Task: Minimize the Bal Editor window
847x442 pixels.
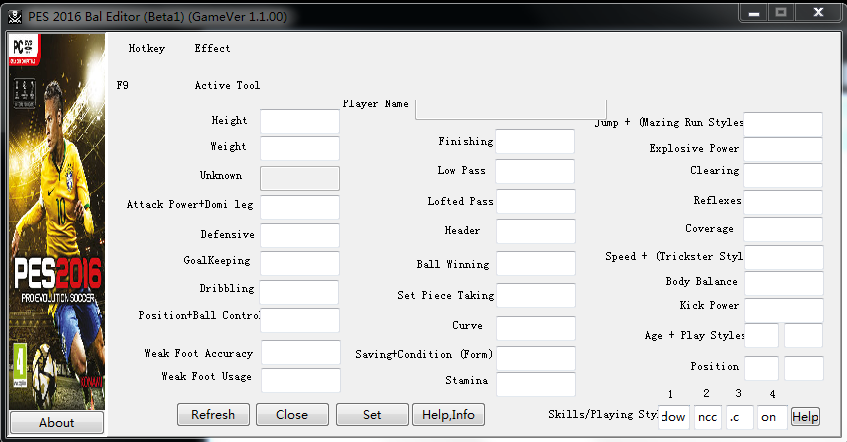Action: 754,13
